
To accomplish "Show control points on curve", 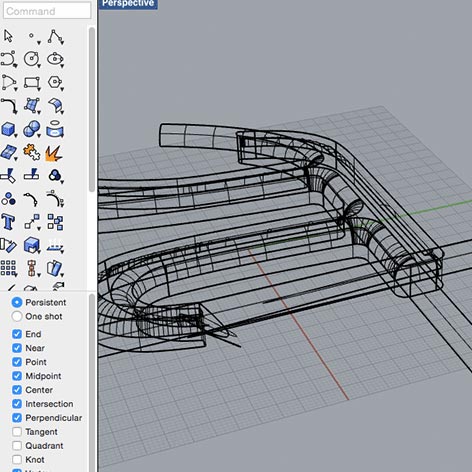I will point(55,199).
